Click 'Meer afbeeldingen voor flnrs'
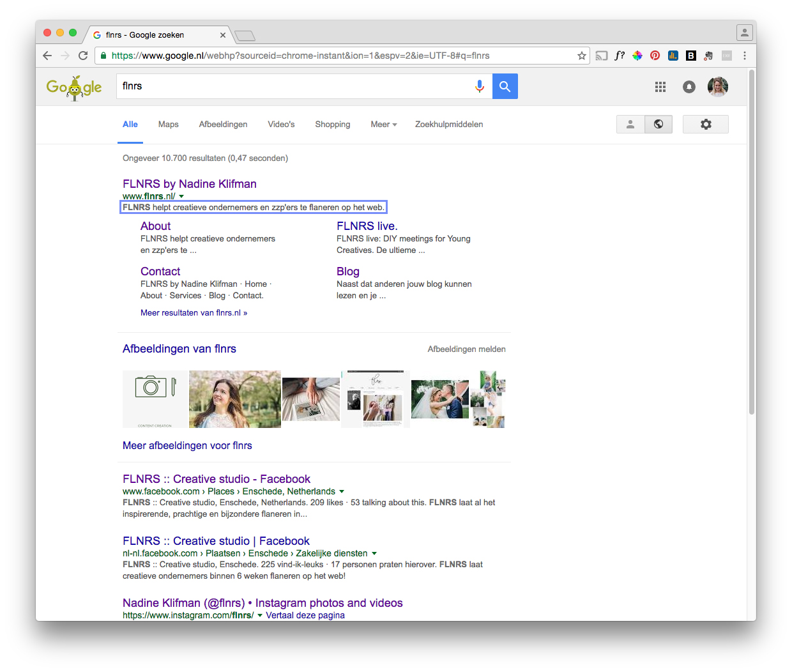792x672 pixels. [187, 446]
